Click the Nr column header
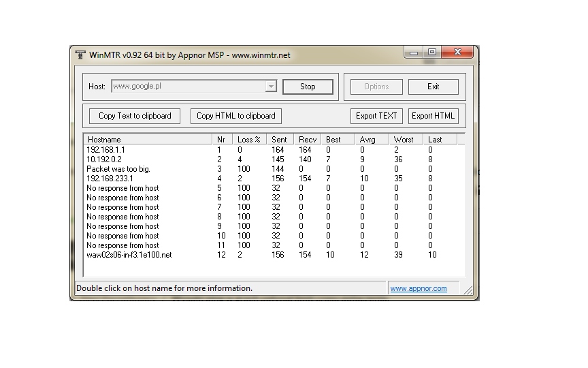The image size is (588, 368). tap(222, 139)
